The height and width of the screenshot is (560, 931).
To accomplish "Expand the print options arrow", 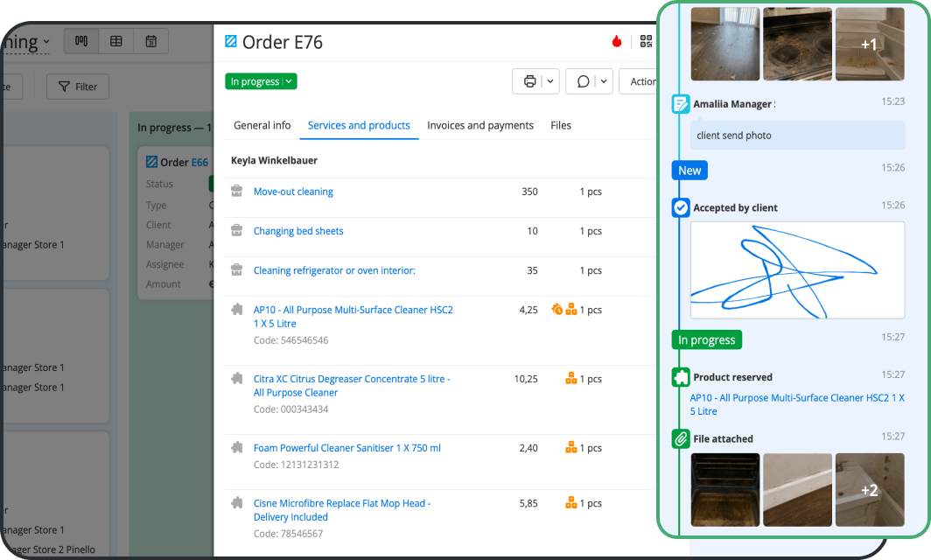I will [x=550, y=81].
